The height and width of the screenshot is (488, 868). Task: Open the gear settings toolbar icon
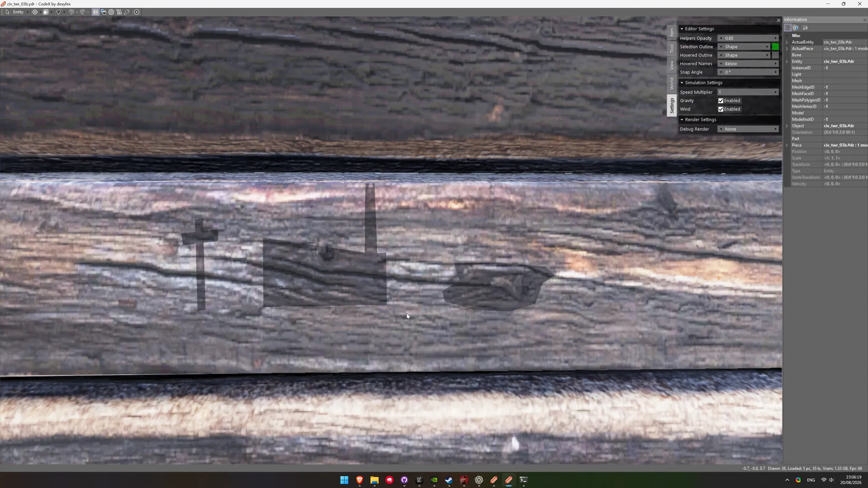click(x=137, y=12)
